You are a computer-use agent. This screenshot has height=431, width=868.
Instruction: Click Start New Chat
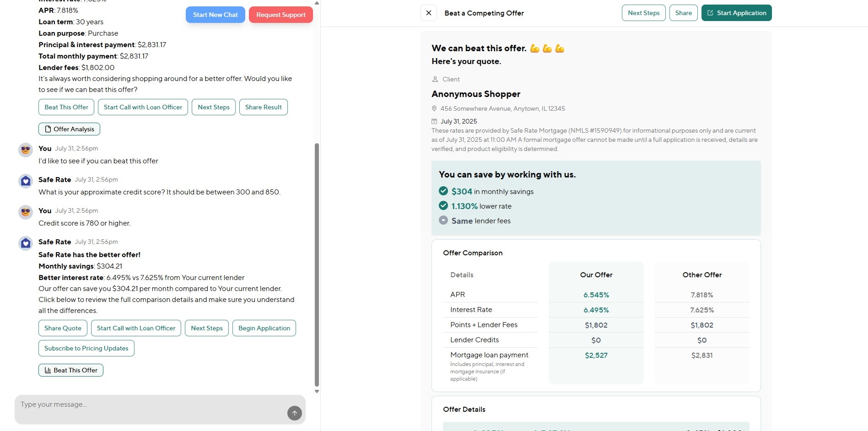(216, 15)
